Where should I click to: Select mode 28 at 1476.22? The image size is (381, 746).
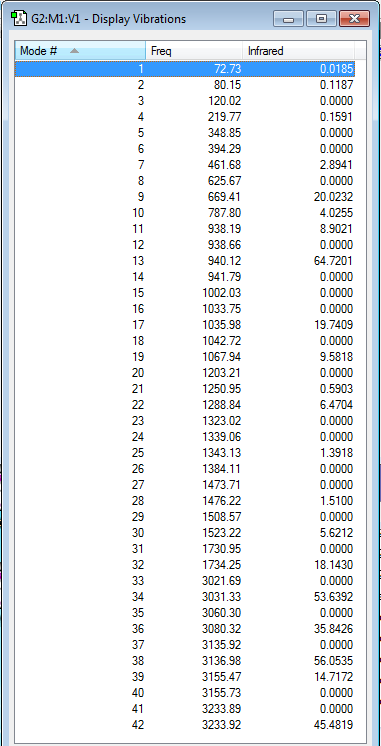point(185,501)
